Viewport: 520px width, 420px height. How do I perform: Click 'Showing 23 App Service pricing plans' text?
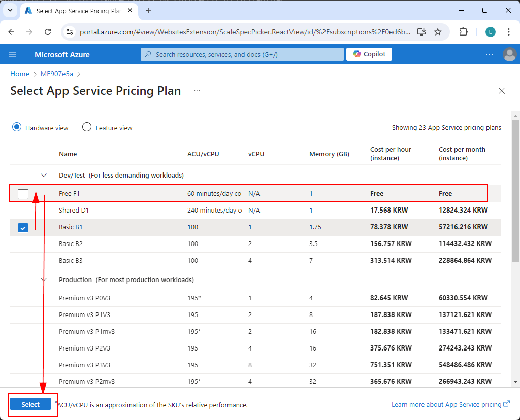(446, 127)
